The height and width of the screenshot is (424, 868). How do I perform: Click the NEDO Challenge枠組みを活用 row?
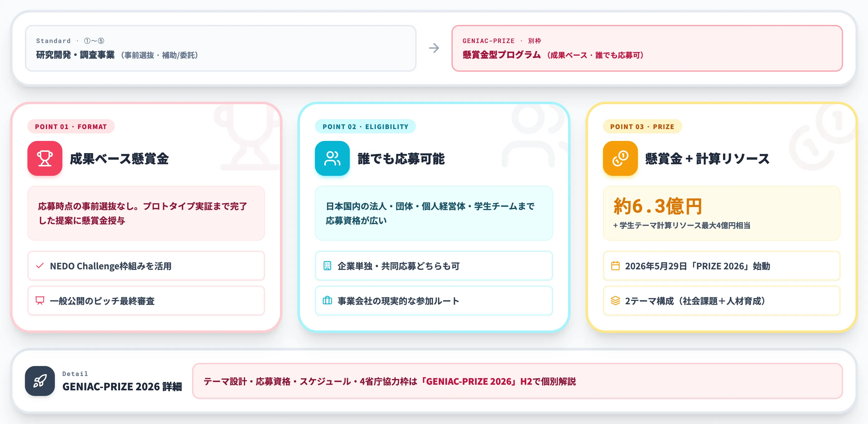coord(146,266)
